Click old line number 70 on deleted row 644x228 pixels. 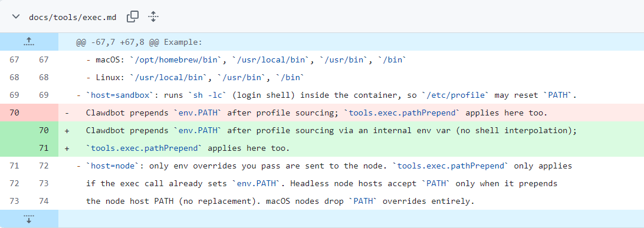click(14, 113)
